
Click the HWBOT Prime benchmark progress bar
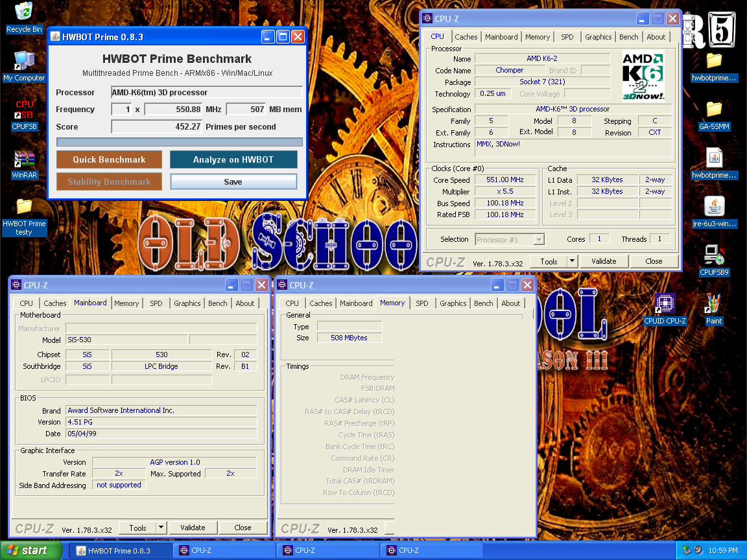pyautogui.click(x=180, y=142)
